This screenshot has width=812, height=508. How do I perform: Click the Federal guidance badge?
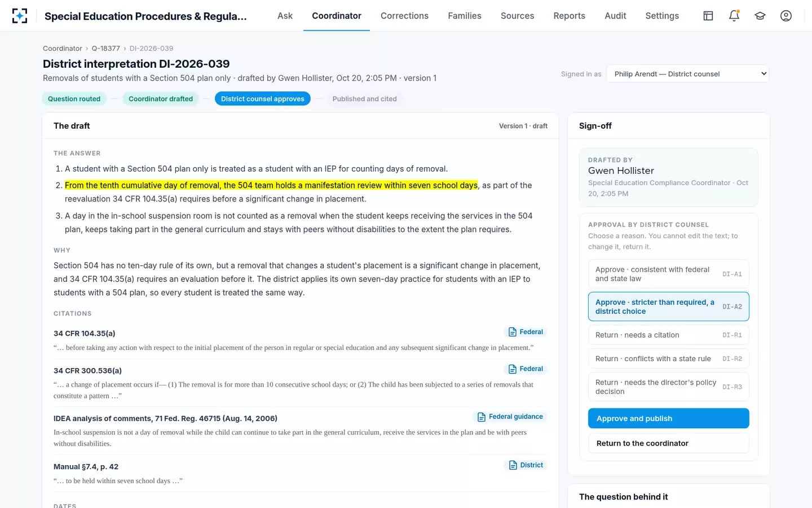click(x=510, y=417)
